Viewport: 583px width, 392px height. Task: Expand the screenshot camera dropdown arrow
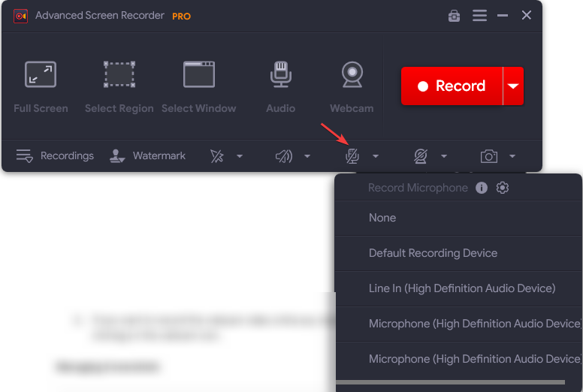(512, 156)
